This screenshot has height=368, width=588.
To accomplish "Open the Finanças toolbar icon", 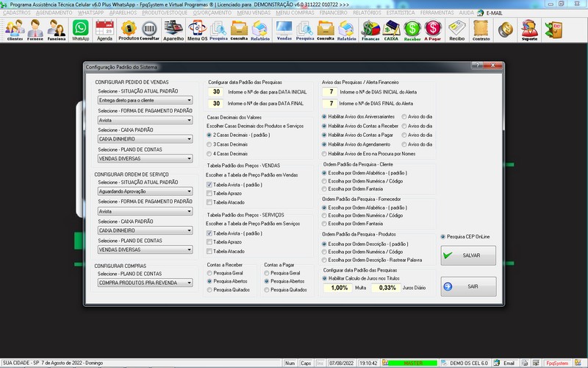I will [370, 30].
